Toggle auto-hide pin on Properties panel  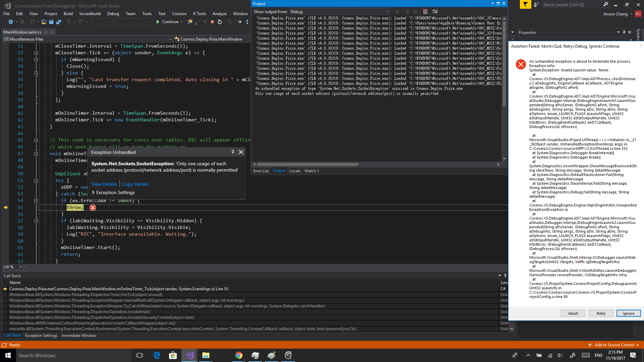click(x=624, y=33)
